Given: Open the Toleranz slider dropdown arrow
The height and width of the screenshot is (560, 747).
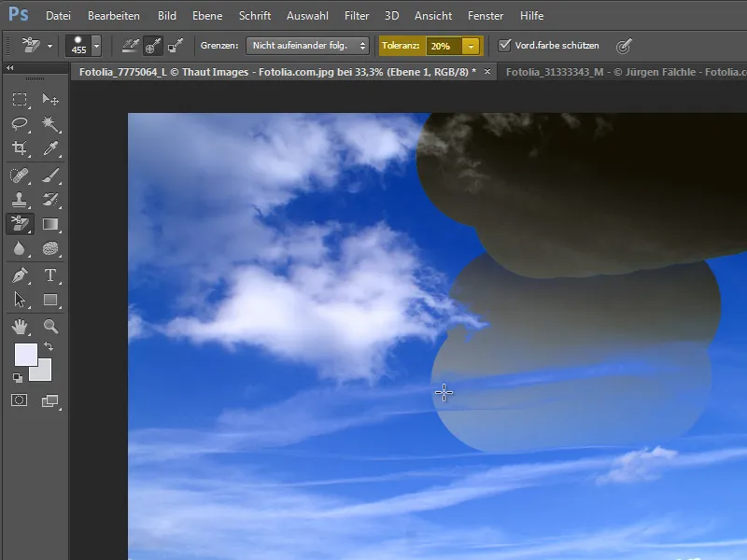Looking at the screenshot, I should (471, 46).
